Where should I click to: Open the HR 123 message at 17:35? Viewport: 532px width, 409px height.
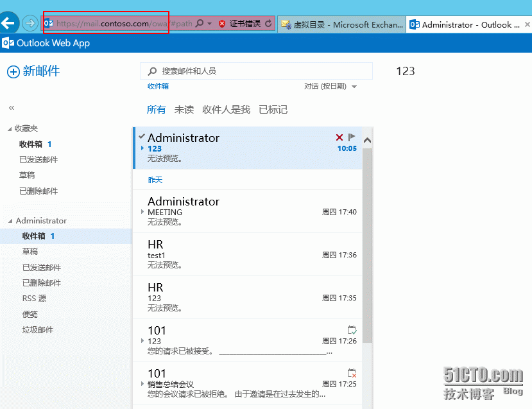point(247,297)
